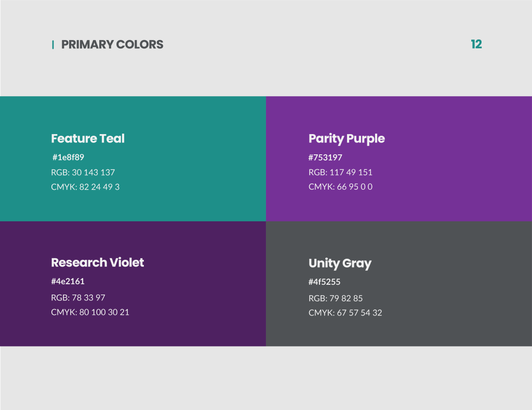The height and width of the screenshot is (410, 532).
Task: Select the Parity Purple title
Action: (x=347, y=139)
